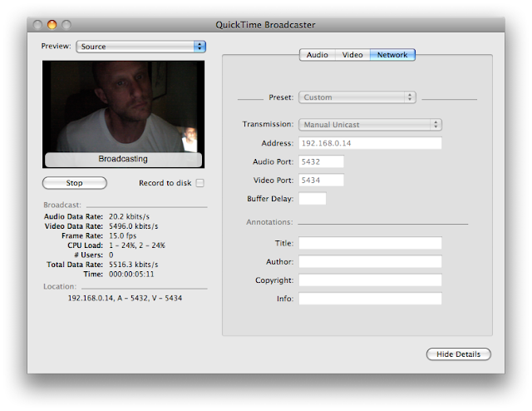
Task: Minimize window with the orange button
Action: [52, 24]
